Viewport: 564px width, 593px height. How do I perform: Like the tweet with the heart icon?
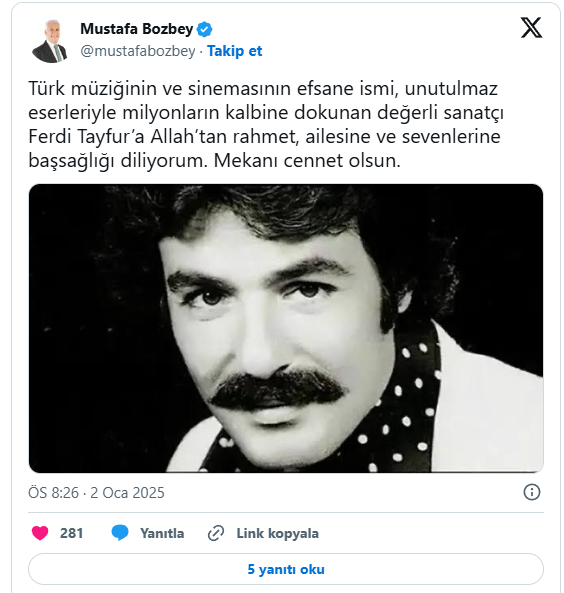coord(40,533)
